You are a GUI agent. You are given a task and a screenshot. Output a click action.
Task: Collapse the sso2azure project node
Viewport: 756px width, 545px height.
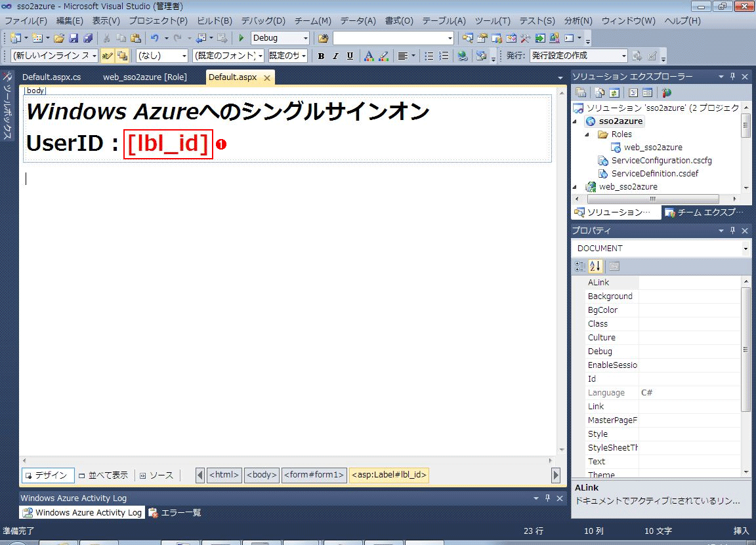[x=574, y=121]
